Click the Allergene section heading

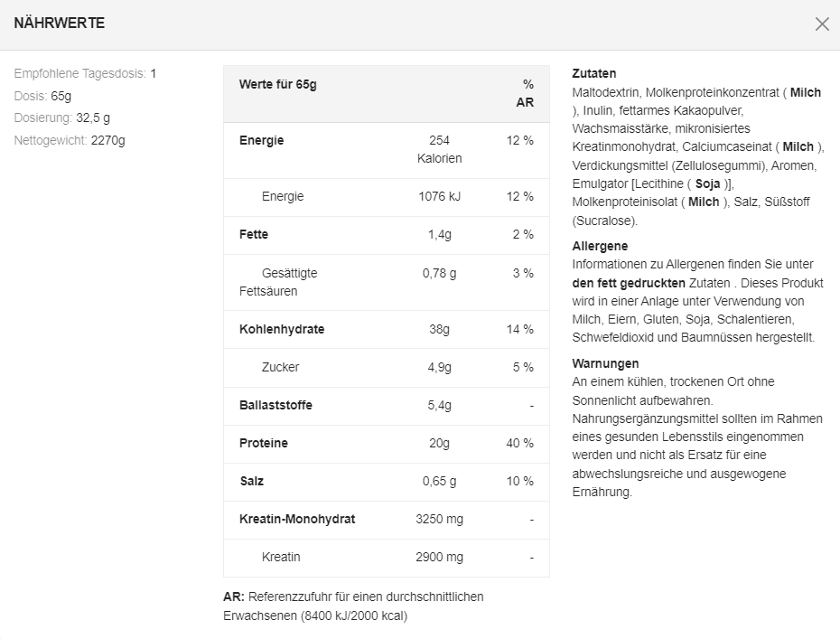click(x=600, y=246)
